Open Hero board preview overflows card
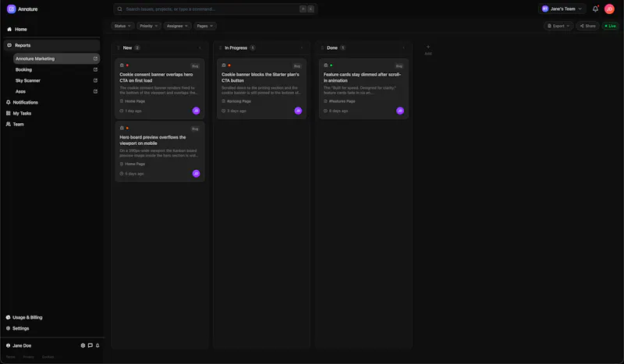624x364 pixels. coord(160,151)
